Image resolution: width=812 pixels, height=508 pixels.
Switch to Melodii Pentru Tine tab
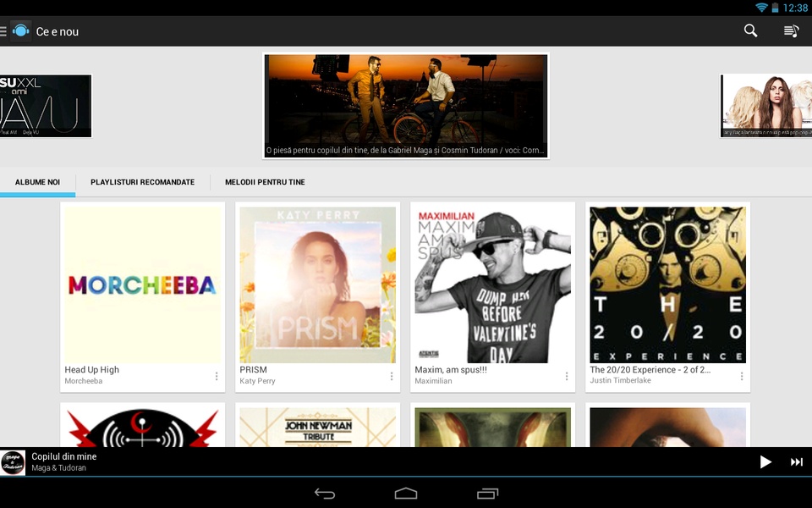point(265,183)
